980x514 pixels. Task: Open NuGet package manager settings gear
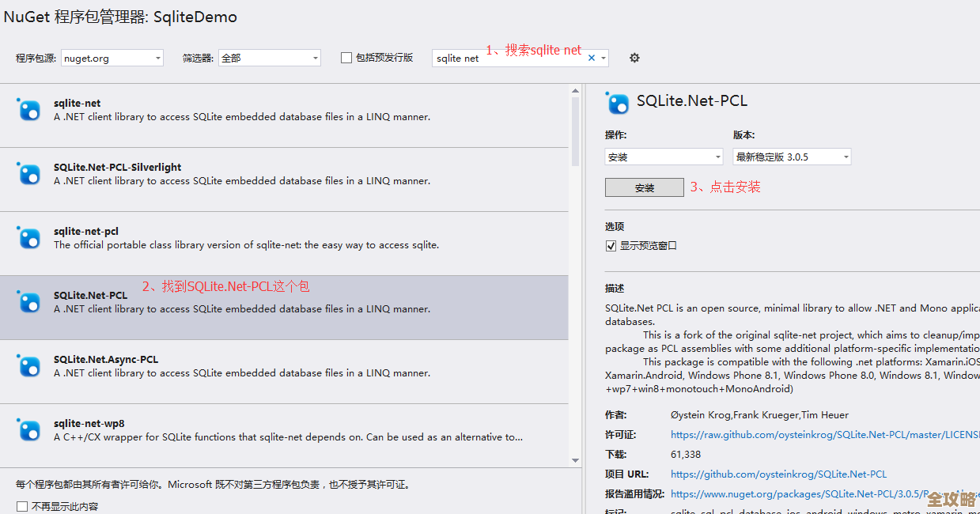click(634, 57)
